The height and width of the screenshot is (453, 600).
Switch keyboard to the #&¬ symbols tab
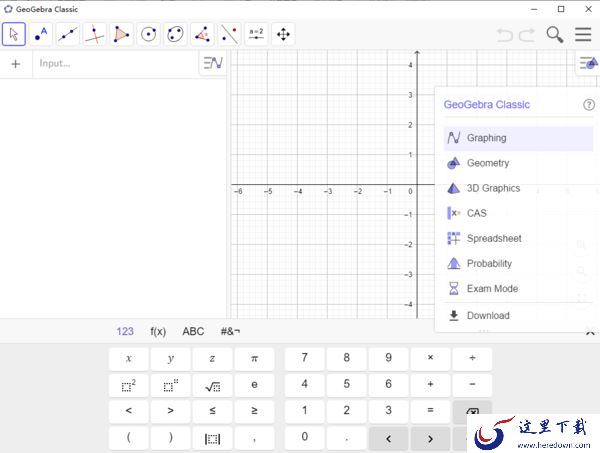(x=230, y=331)
